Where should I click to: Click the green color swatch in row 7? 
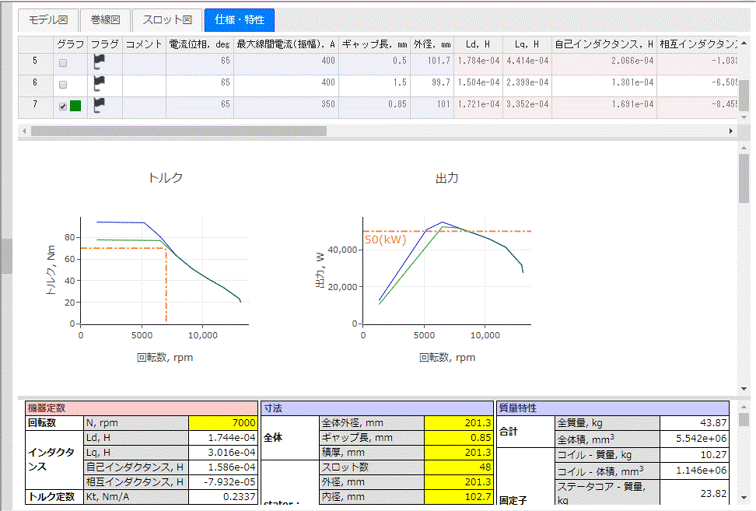click(75, 106)
